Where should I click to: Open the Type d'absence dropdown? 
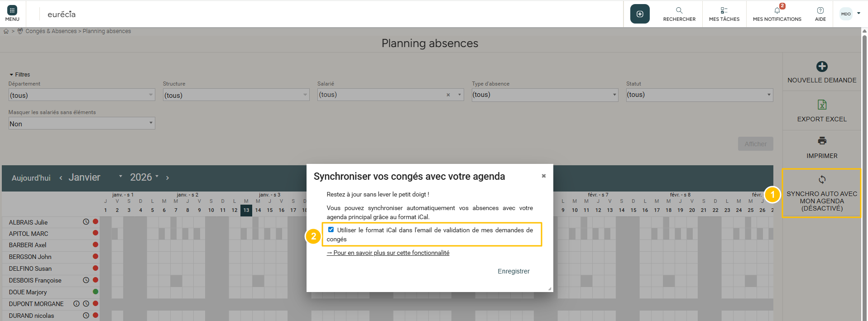544,95
